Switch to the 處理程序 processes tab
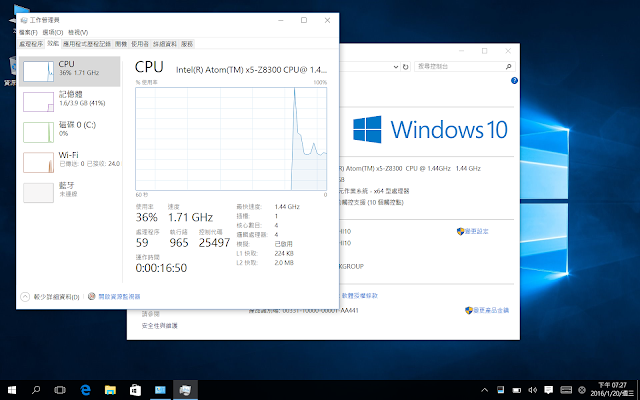The image size is (640, 400). (x=31, y=44)
